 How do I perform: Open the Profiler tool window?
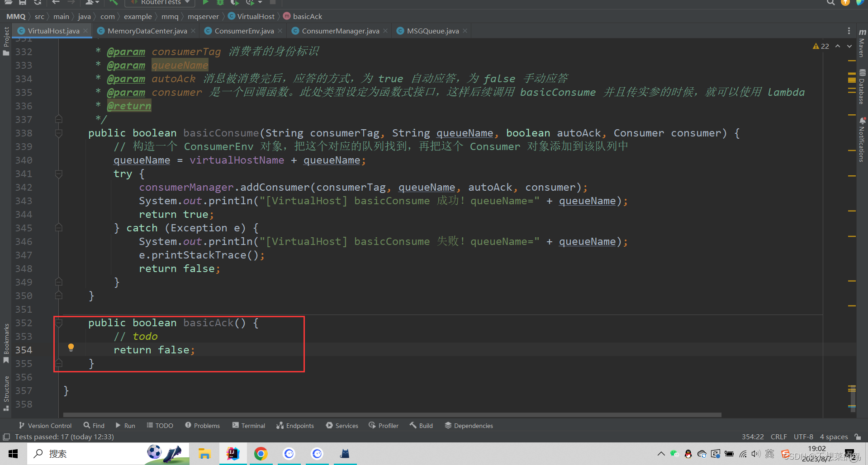coord(384,426)
